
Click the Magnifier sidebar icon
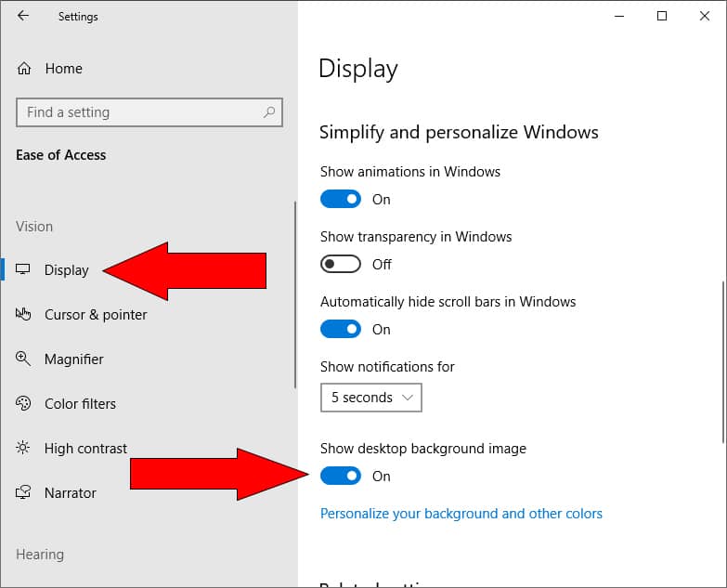point(24,359)
